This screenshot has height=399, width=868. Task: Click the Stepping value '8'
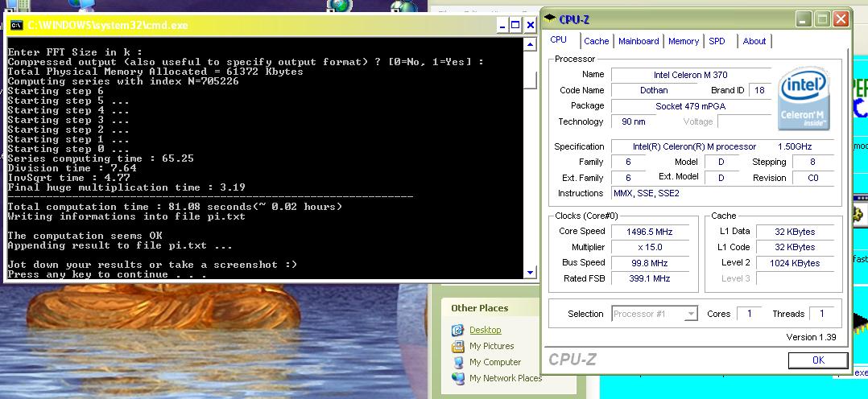tap(812, 162)
